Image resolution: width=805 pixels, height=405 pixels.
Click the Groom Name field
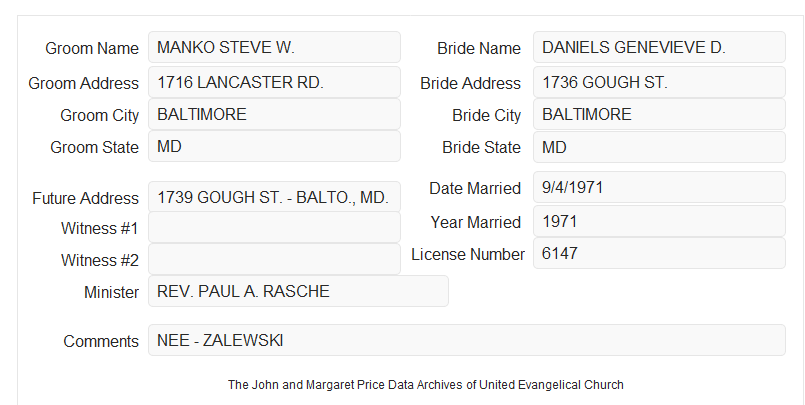click(274, 47)
